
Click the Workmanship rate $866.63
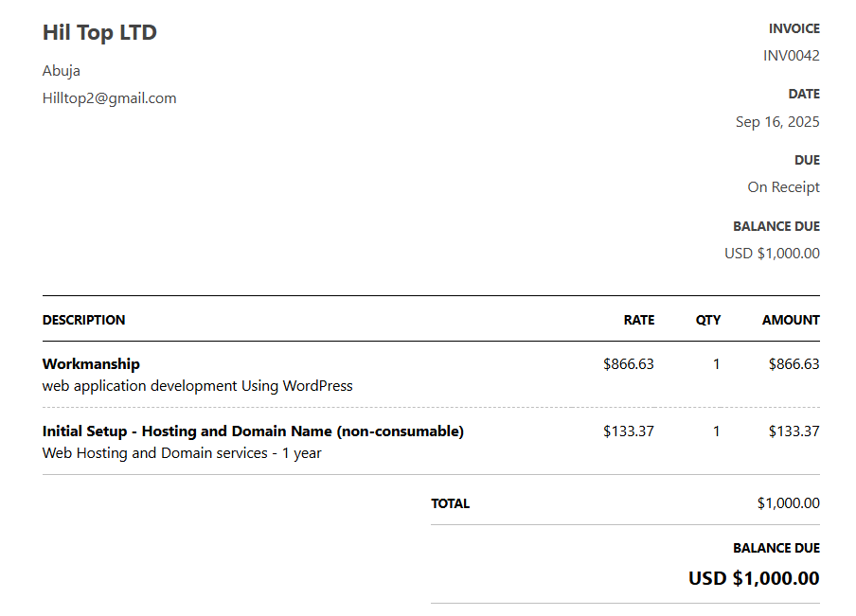[628, 364]
